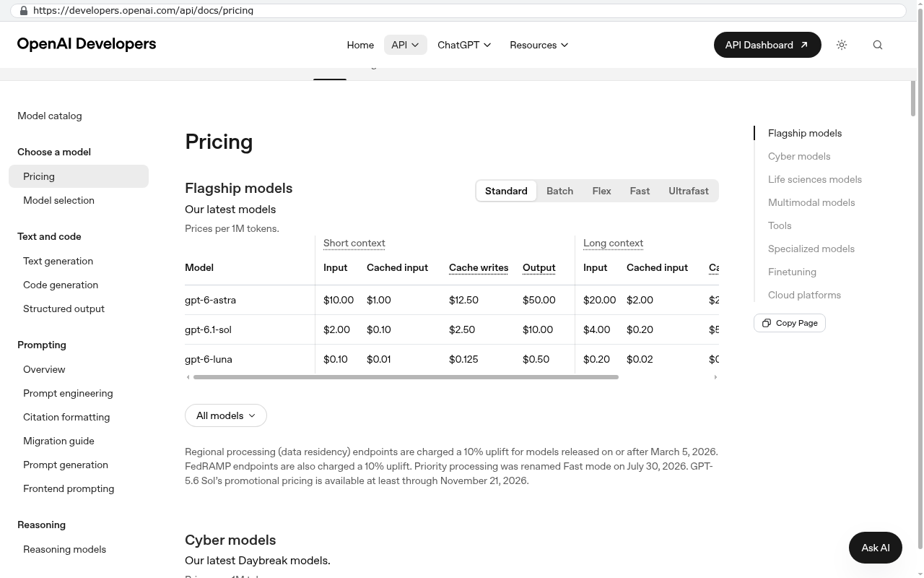Jump to Tools section
This screenshot has width=924, height=578.
click(x=780, y=225)
